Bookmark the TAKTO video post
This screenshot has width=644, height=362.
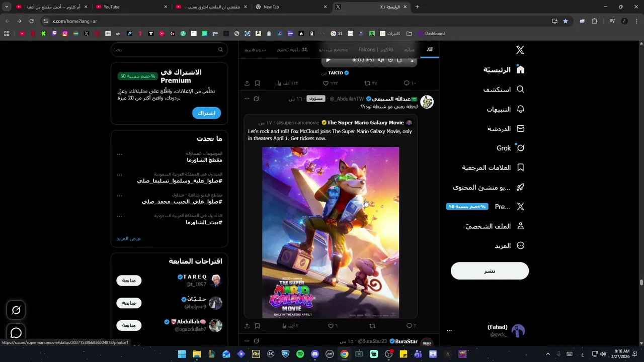point(257,83)
